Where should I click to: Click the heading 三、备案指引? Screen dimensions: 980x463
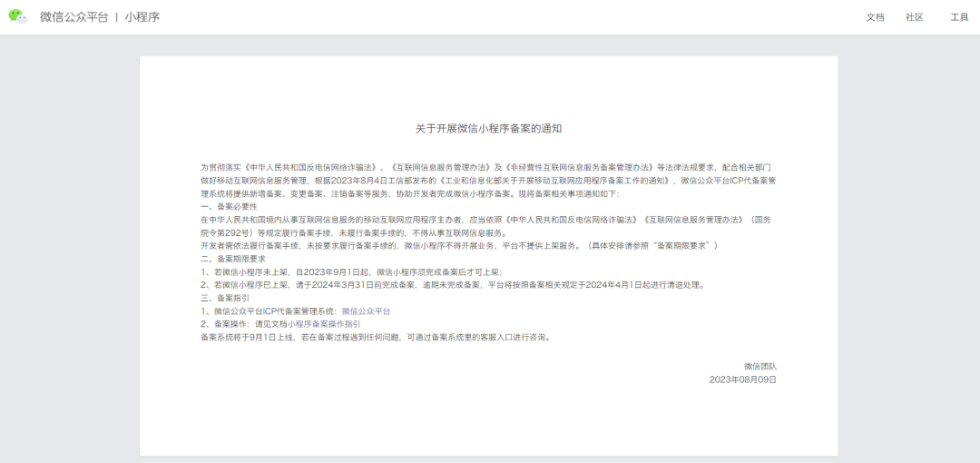[225, 298]
